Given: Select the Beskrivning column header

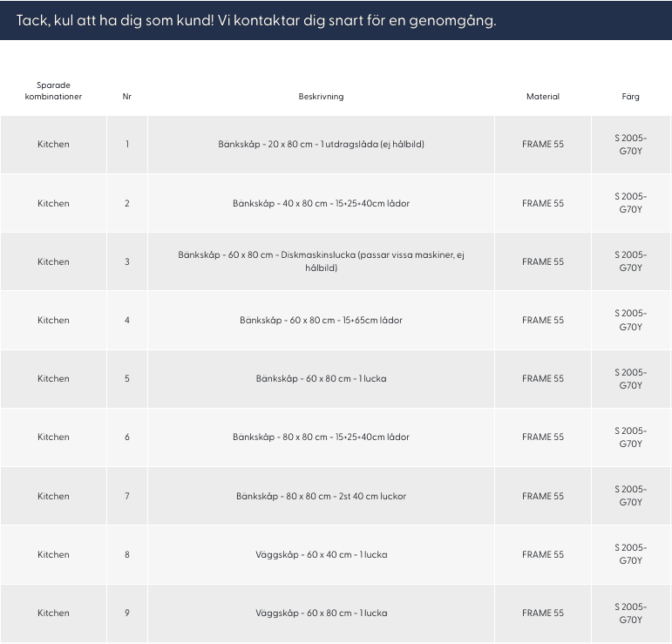Looking at the screenshot, I should click(321, 97).
